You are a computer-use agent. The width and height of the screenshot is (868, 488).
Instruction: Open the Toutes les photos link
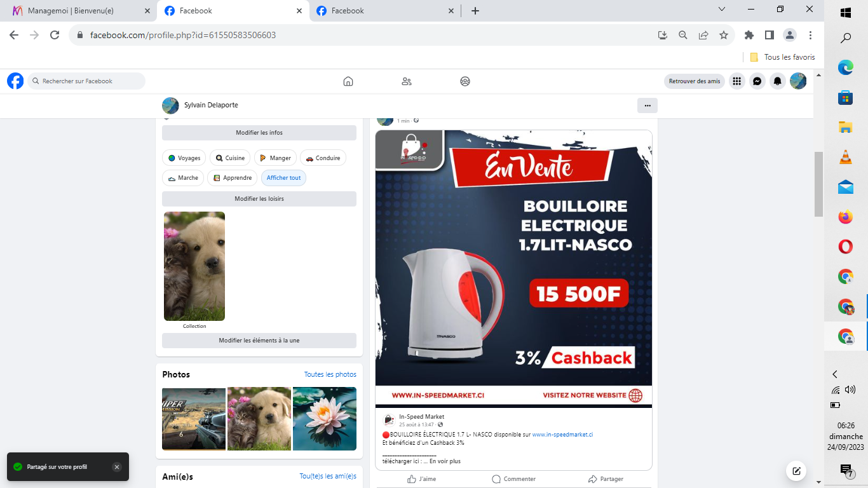click(x=330, y=374)
